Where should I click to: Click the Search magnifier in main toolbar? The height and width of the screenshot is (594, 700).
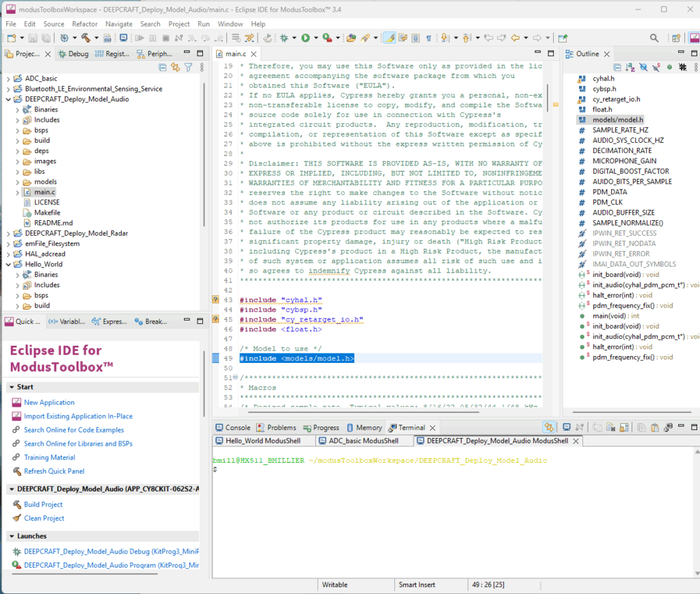(654, 38)
